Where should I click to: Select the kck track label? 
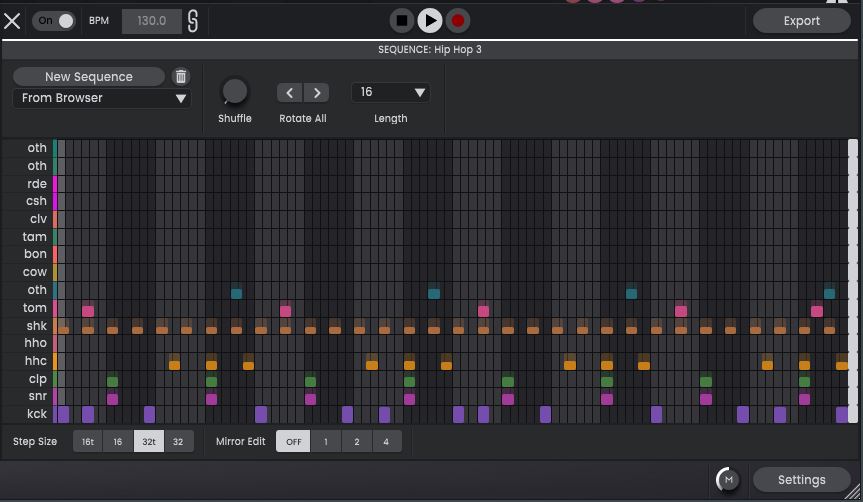point(37,414)
